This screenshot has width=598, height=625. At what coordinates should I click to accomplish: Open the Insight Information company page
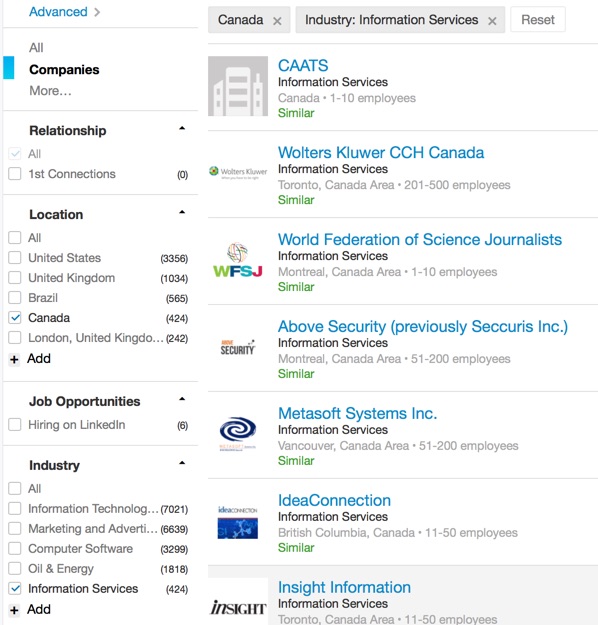point(344,587)
